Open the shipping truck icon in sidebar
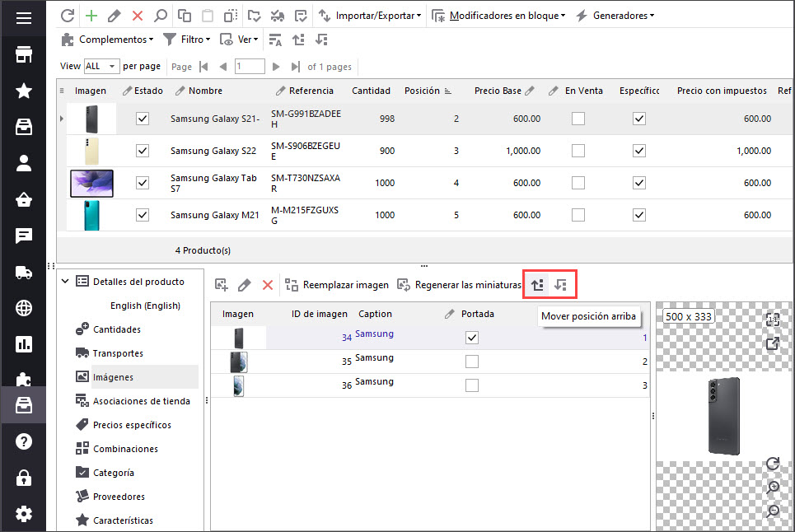The height and width of the screenshot is (532, 795). (x=23, y=272)
